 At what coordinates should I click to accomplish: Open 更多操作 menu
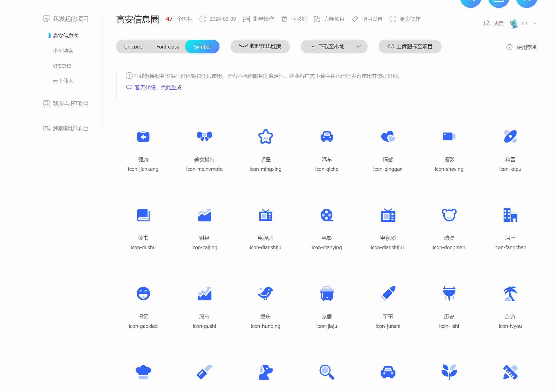click(405, 19)
